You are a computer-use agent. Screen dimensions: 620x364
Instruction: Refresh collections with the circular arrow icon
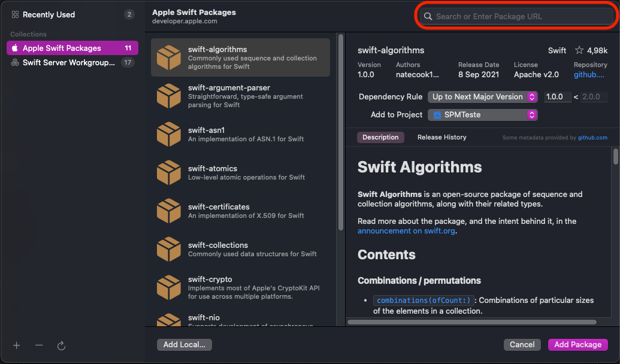pos(61,346)
